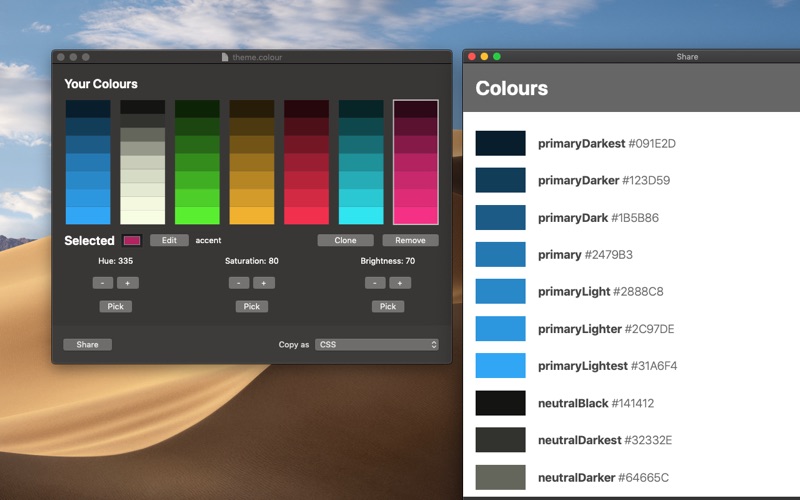Image resolution: width=800 pixels, height=500 pixels.
Task: Click the text neutralDarkest #32332E
Action: [605, 440]
